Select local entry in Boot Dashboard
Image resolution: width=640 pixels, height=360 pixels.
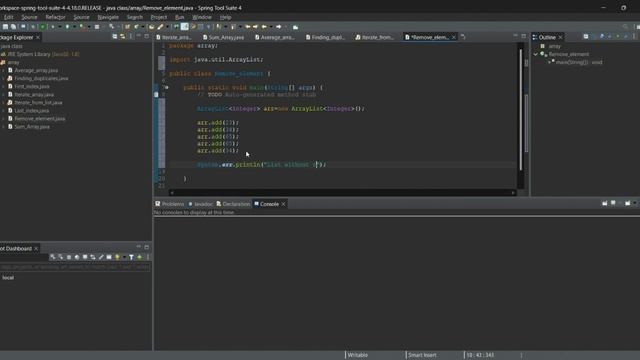tap(8, 278)
